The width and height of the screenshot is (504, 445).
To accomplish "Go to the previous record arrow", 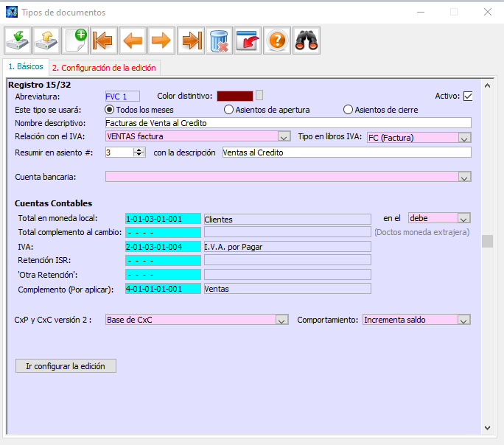I will (133, 41).
